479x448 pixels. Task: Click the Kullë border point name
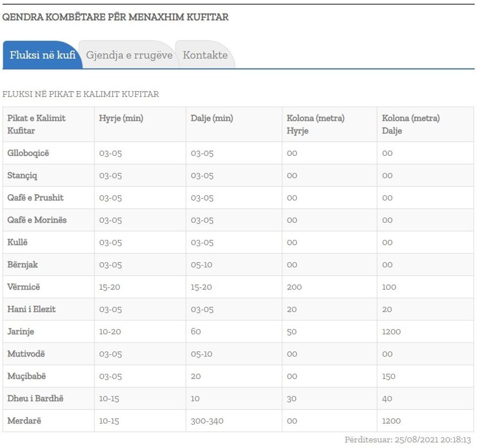[18, 242]
